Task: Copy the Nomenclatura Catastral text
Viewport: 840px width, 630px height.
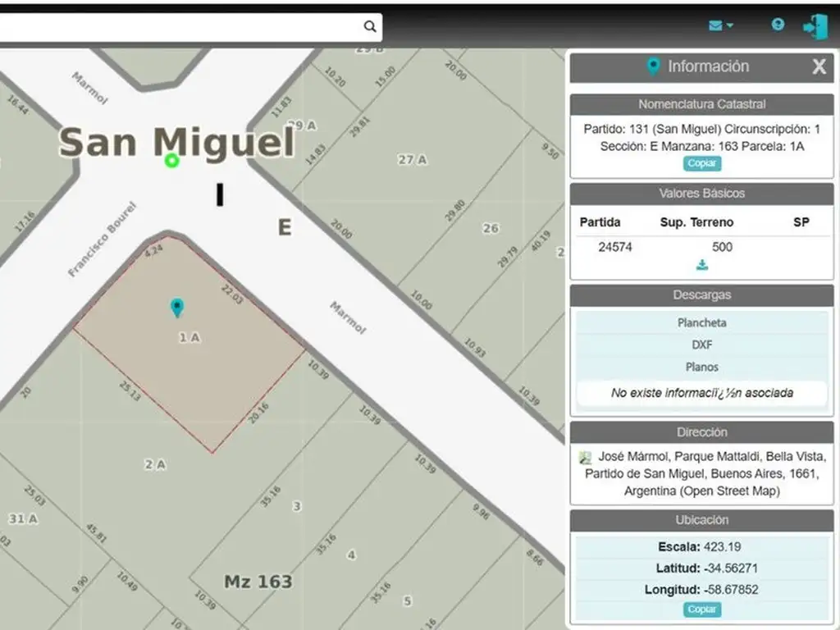Action: pos(702,163)
